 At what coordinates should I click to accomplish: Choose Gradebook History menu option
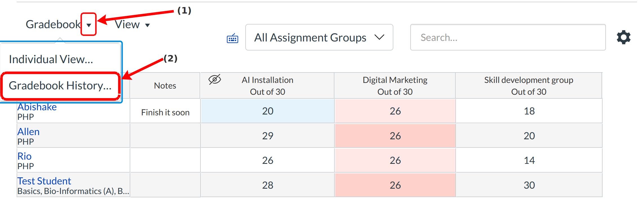click(x=60, y=86)
